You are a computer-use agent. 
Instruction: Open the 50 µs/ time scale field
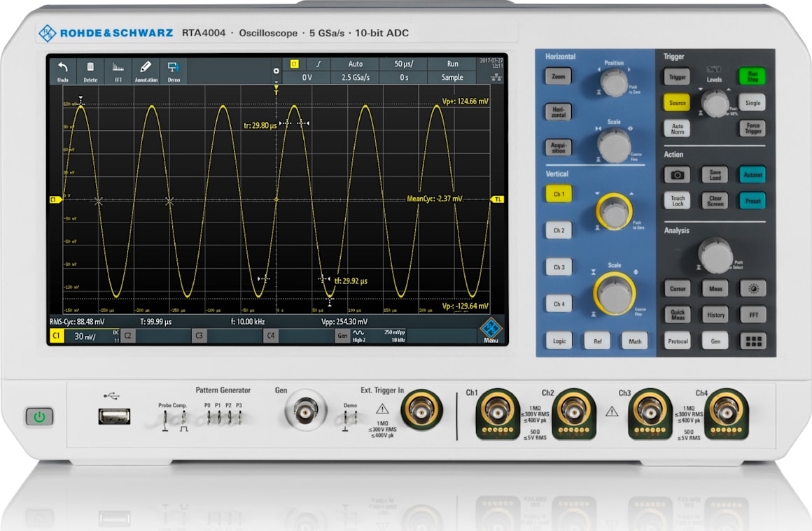(403, 64)
